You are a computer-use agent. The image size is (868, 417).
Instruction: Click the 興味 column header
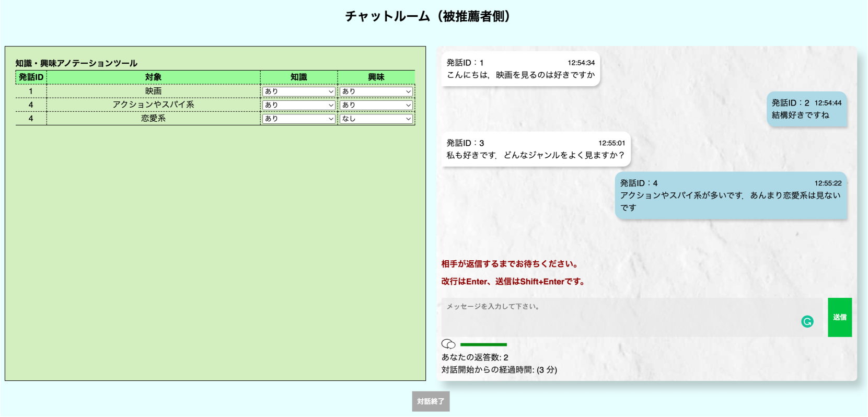376,77
